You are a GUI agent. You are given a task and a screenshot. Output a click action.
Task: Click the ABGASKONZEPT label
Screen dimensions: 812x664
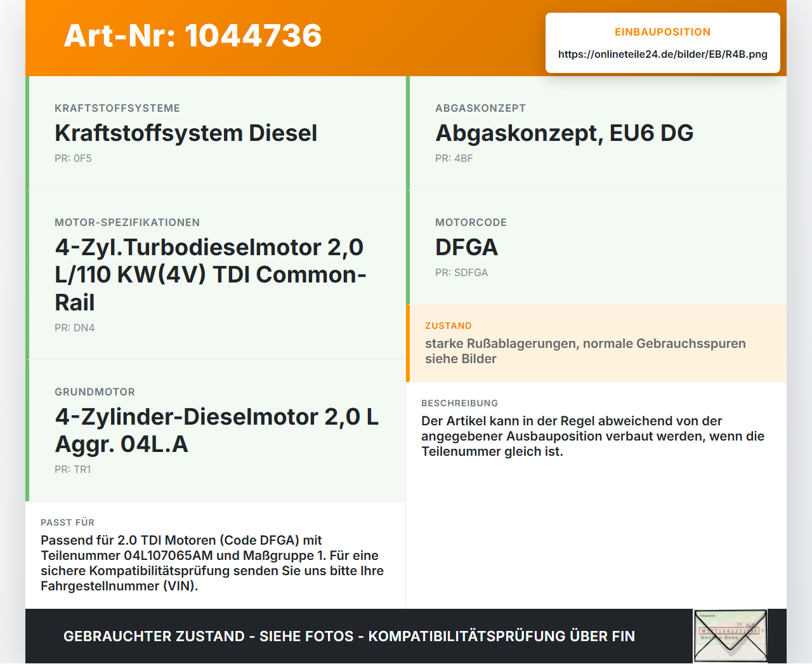[481, 109]
